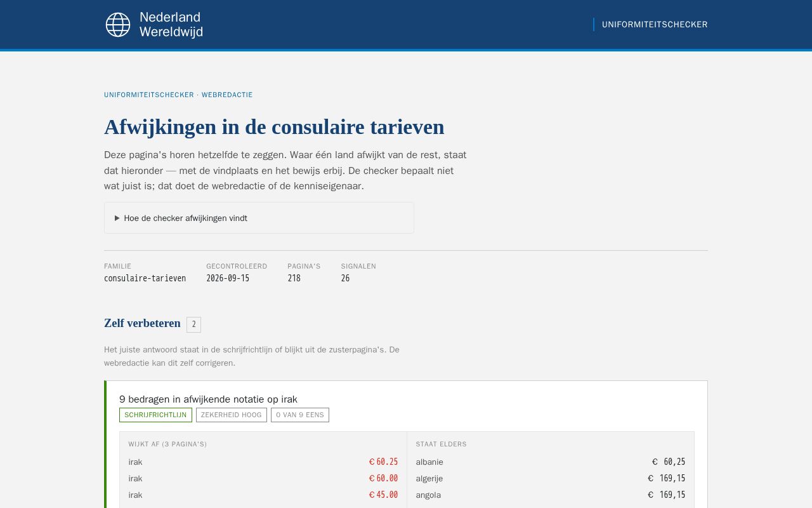The height and width of the screenshot is (508, 812).
Task: Click the gecontroleerd date 2026-09-15
Action: click(x=228, y=278)
